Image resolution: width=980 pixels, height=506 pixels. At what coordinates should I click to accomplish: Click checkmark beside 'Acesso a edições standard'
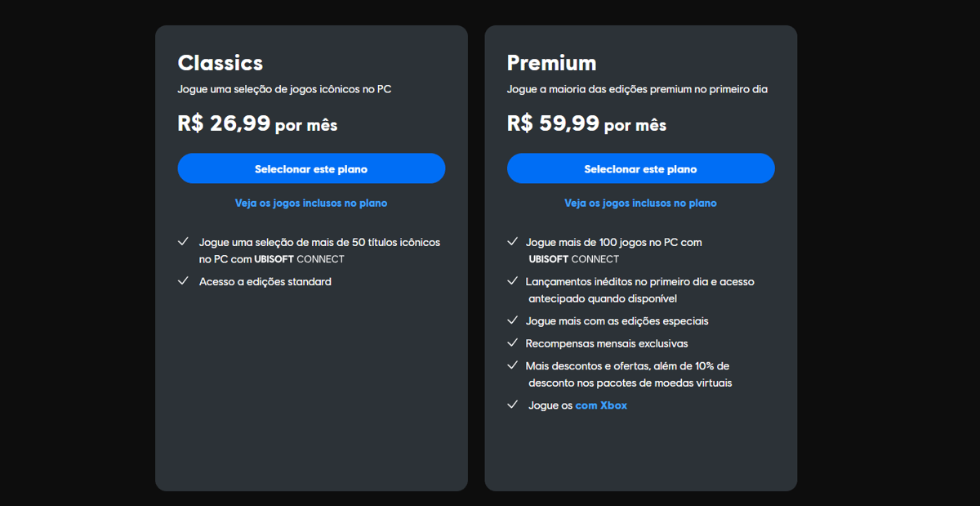pos(183,281)
